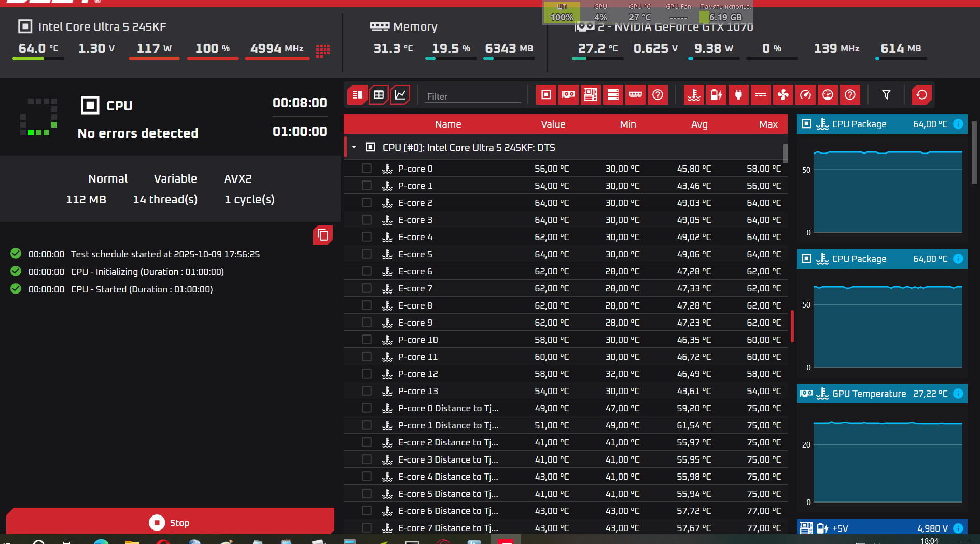Image resolution: width=980 pixels, height=544 pixels.
Task: Sort the table by Min column
Action: tap(628, 124)
